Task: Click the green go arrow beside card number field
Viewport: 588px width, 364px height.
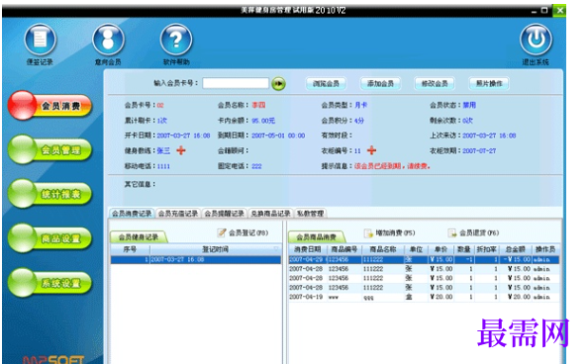Action: pos(278,83)
